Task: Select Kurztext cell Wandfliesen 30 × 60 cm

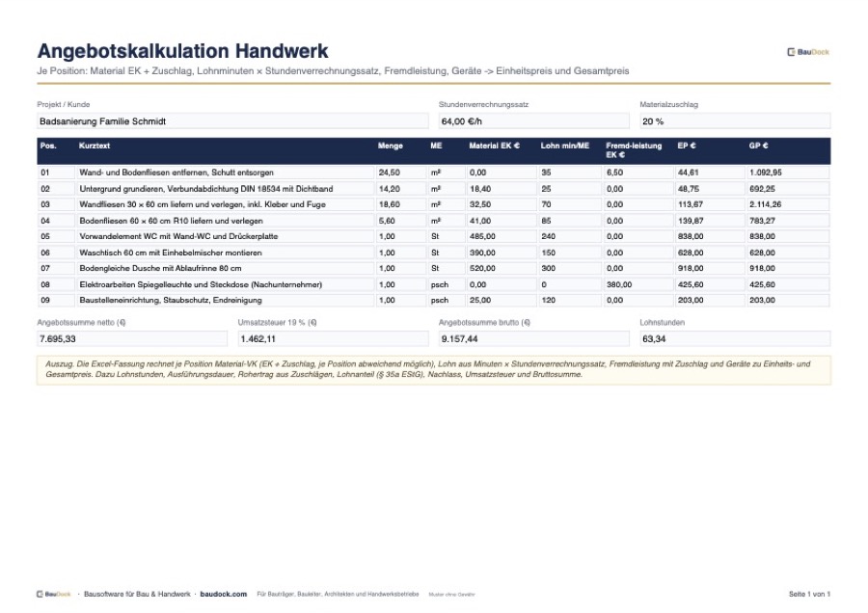Action: click(226, 204)
